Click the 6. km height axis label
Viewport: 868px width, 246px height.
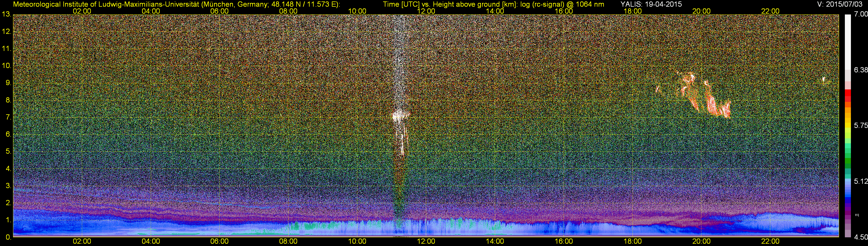click(x=8, y=135)
